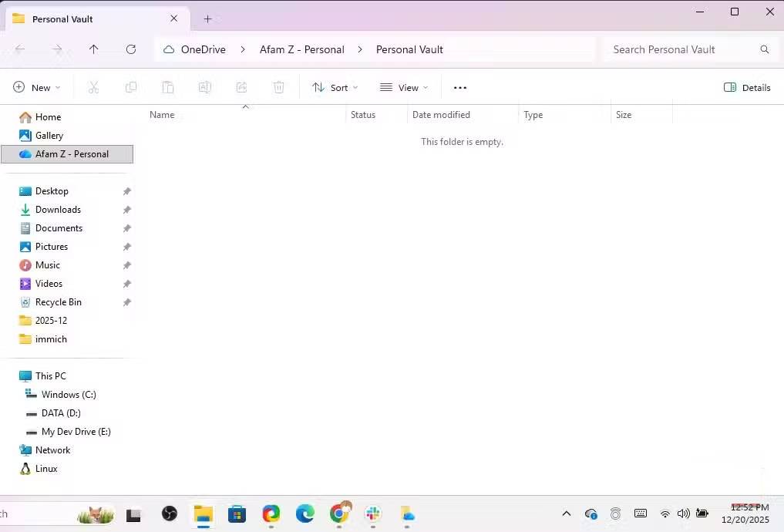Open volume control in system tray
Viewport: 784px width, 532px height.
(x=684, y=513)
